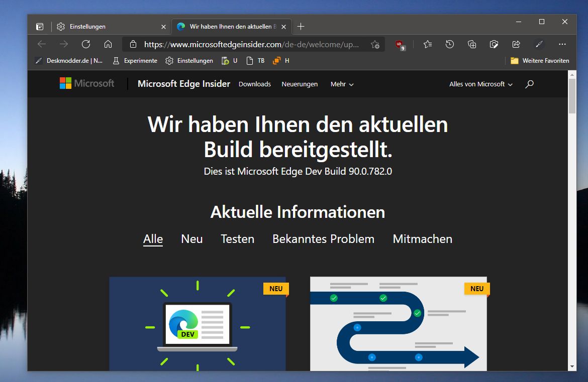Open the Edge DEV laptop article thumbnail
Screen dimensions: 588x382
click(x=198, y=324)
